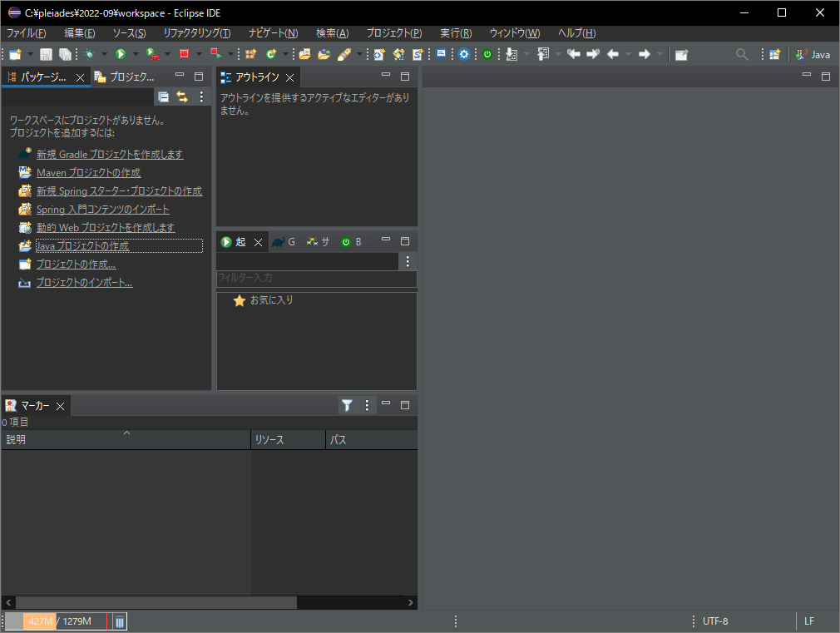
Task: Expand the red toolbox run dropdown arrow
Action: [167, 54]
